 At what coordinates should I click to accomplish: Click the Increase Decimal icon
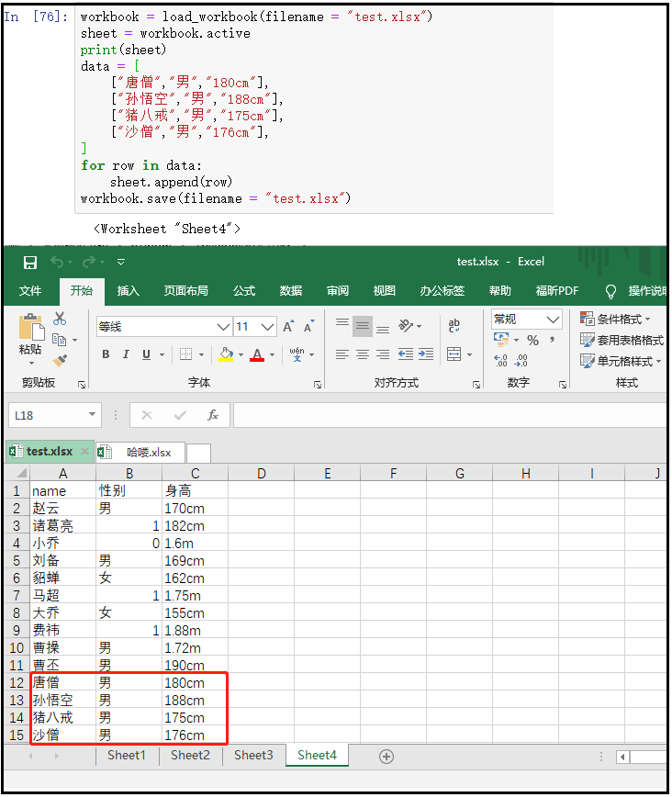point(500,360)
